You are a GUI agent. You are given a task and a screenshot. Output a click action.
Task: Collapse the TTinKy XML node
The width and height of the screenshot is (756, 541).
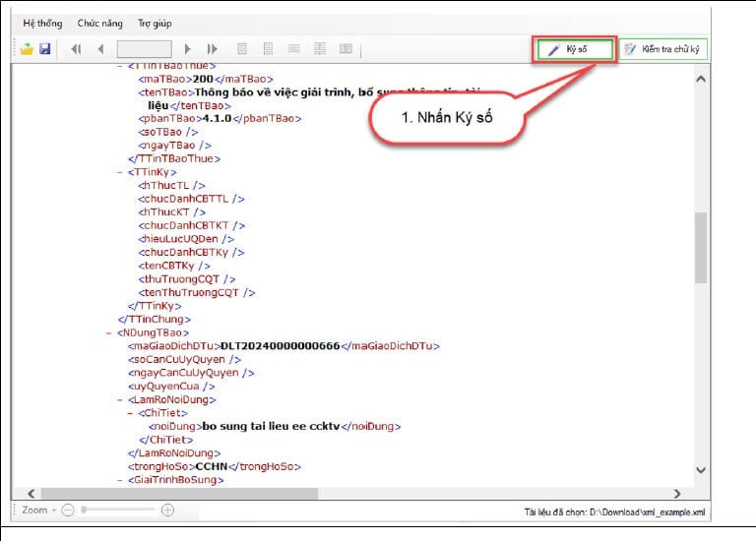pyautogui.click(x=120, y=170)
